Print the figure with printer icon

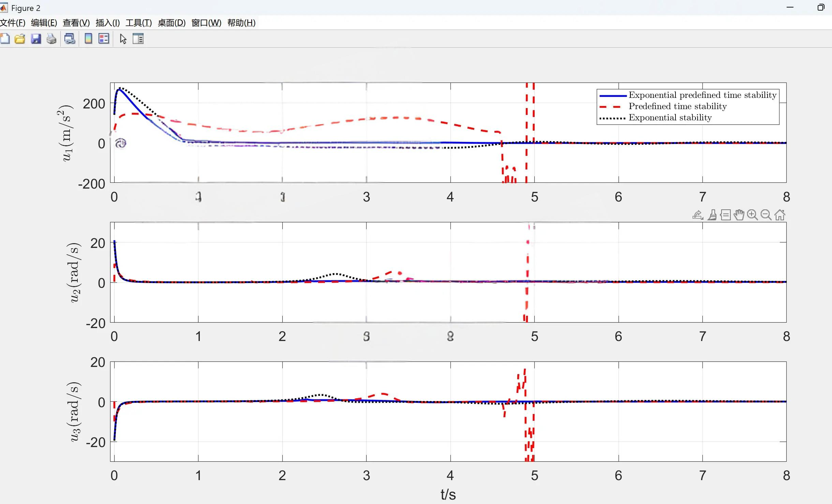click(x=51, y=39)
